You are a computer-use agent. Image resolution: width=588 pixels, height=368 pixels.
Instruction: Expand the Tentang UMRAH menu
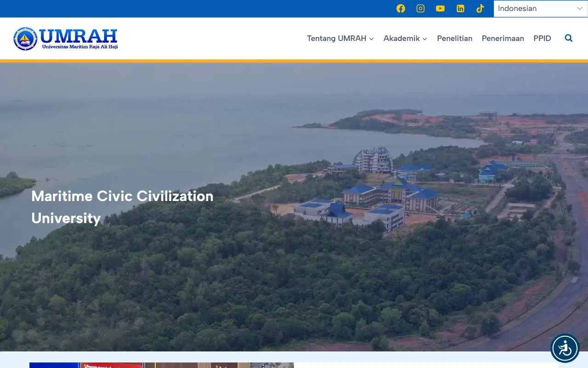340,38
